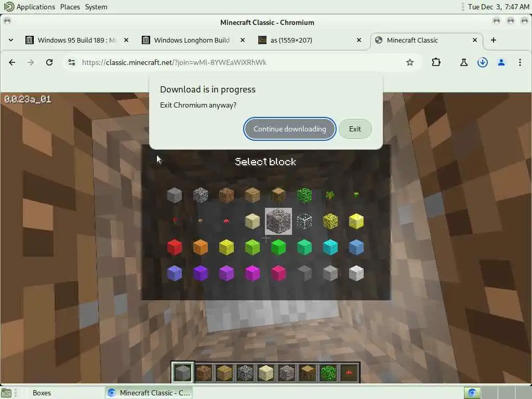Image resolution: width=532 pixels, height=399 pixels.
Task: Pick the cobblestone block in the grid
Action: click(200, 195)
